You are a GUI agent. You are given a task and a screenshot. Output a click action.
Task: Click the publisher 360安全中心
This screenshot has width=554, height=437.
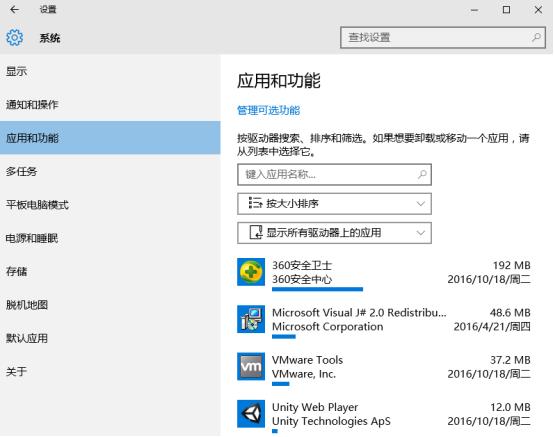pos(302,279)
